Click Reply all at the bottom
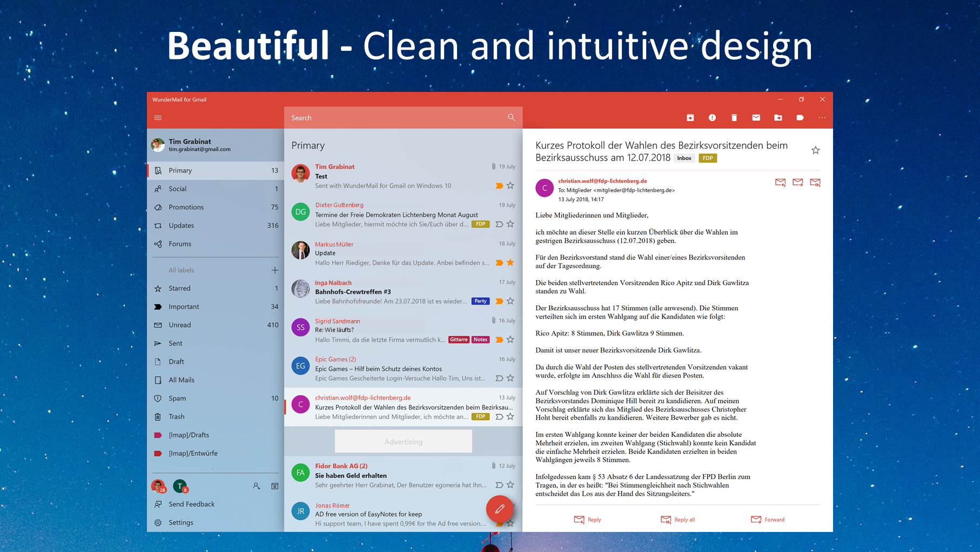Viewport: 980px width, 552px height. click(x=678, y=520)
